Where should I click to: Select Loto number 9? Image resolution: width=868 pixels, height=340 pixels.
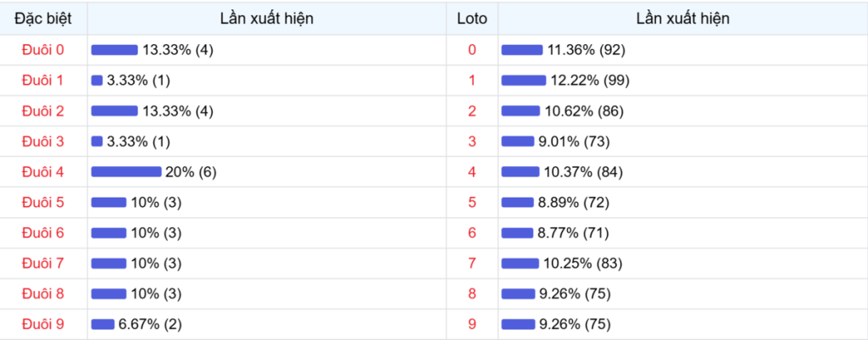coord(472,324)
